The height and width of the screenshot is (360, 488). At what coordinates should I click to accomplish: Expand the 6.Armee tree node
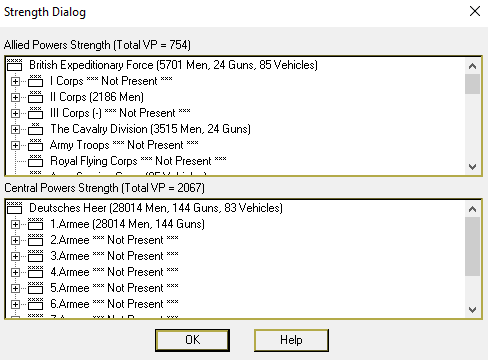[15, 304]
